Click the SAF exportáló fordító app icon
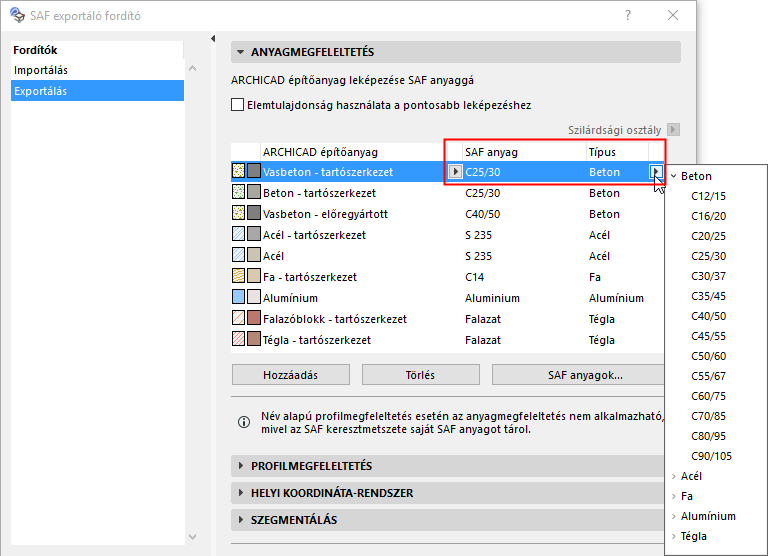The width and height of the screenshot is (768, 556). coord(17,15)
